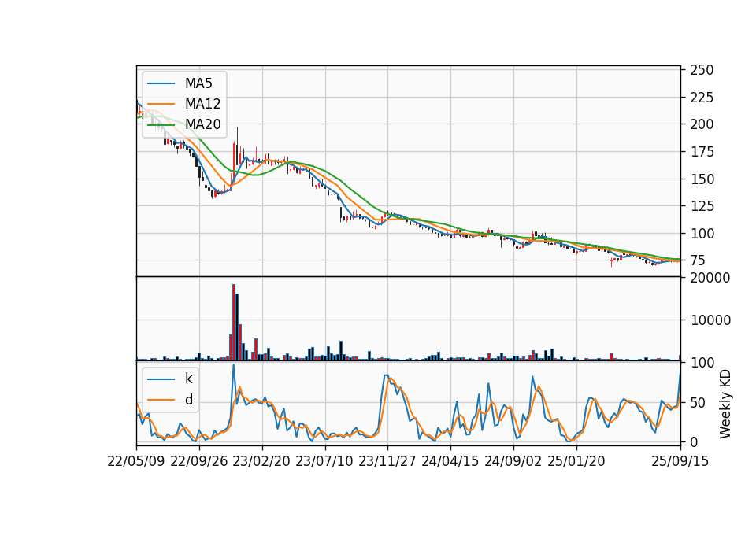Click the tallest volume bar

[x=234, y=323]
